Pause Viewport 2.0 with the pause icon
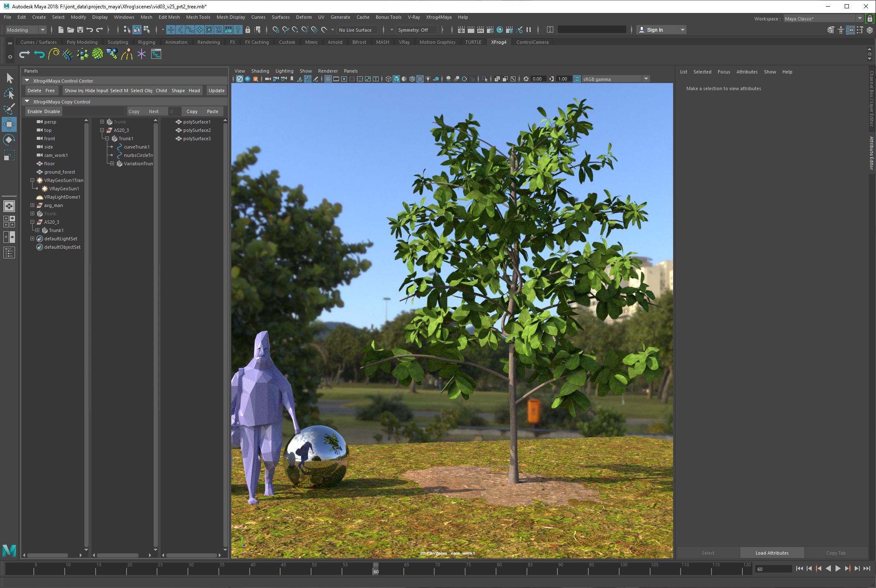Viewport: 876px width, 588px height. click(528, 29)
